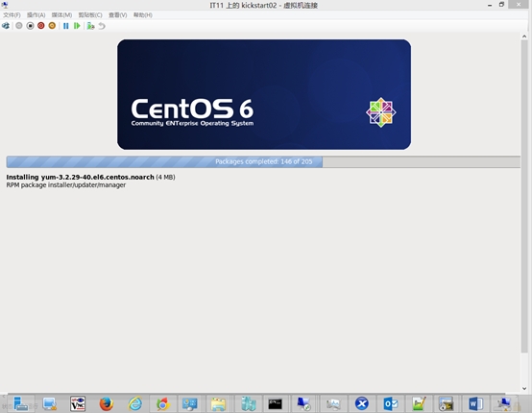
Task: Launch Google Chrome from the taskbar
Action: [163, 403]
